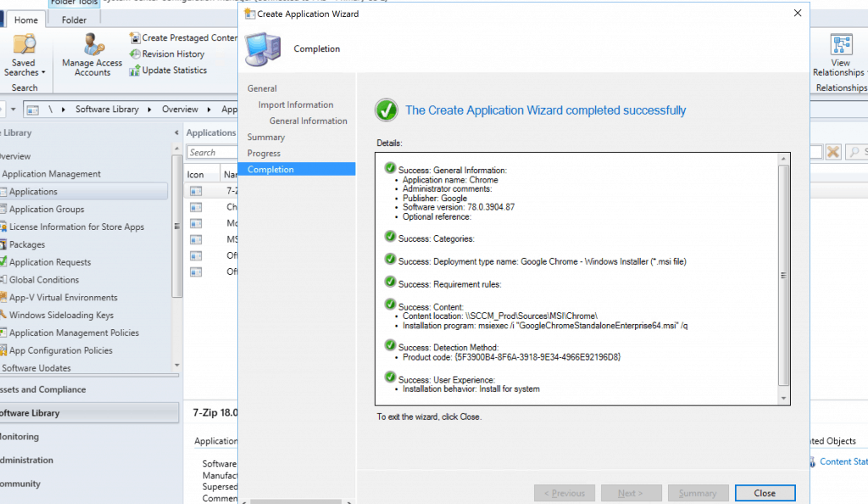The image size is (868, 504).
Task: Click the Create Application Wizard title icon
Action: point(250,14)
